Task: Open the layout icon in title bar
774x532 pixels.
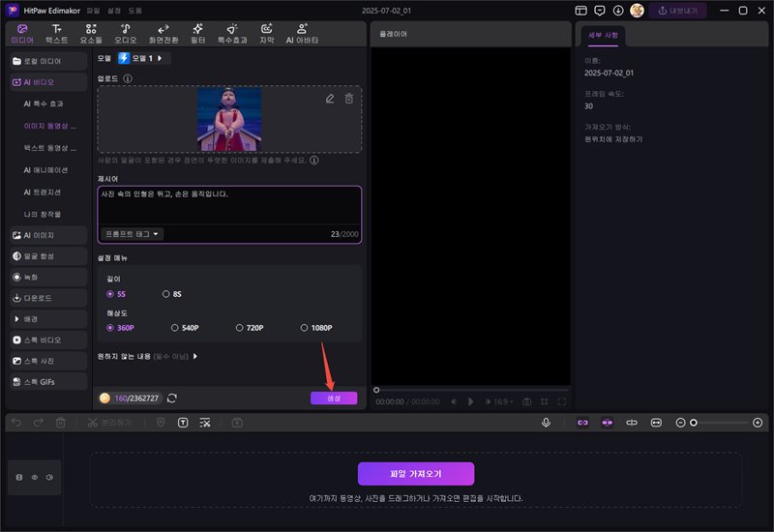Action: (581, 11)
